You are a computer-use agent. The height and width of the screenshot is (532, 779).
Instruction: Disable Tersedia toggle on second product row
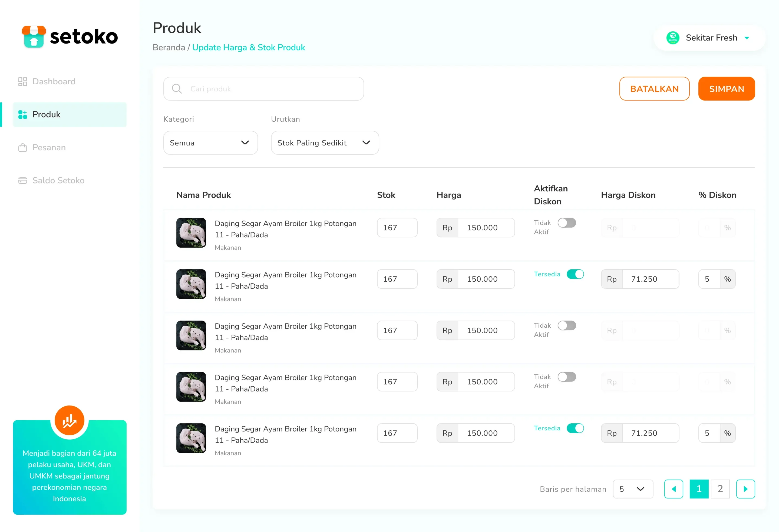coord(575,274)
